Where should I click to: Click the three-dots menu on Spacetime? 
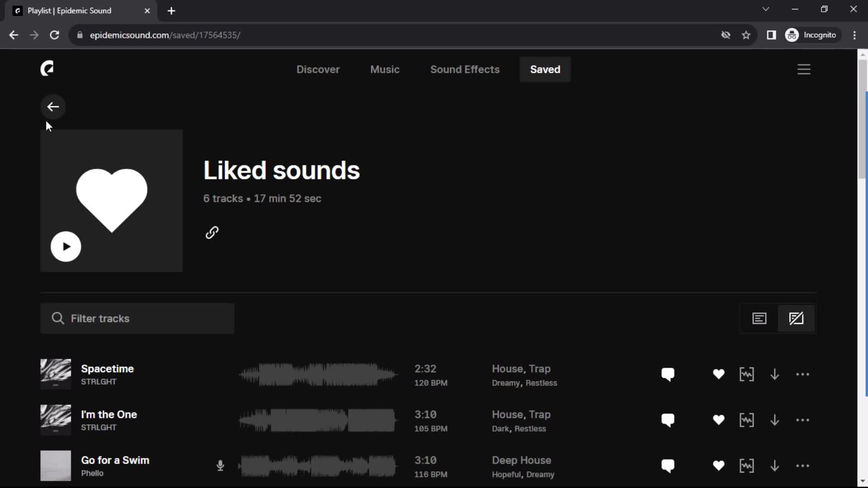(x=802, y=374)
